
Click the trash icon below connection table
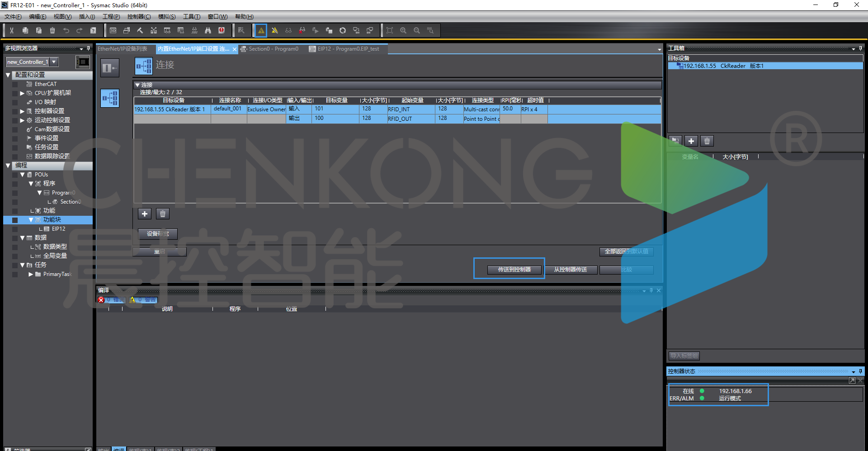coord(163,214)
